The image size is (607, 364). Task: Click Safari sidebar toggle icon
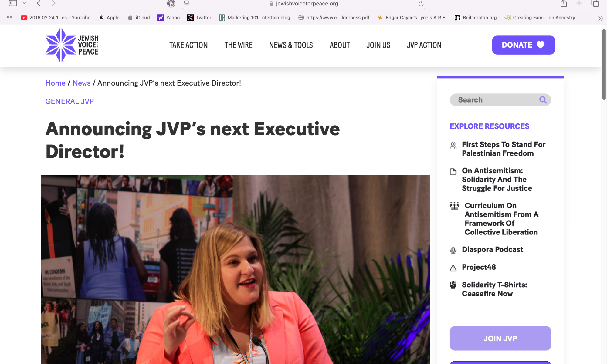(x=13, y=3)
